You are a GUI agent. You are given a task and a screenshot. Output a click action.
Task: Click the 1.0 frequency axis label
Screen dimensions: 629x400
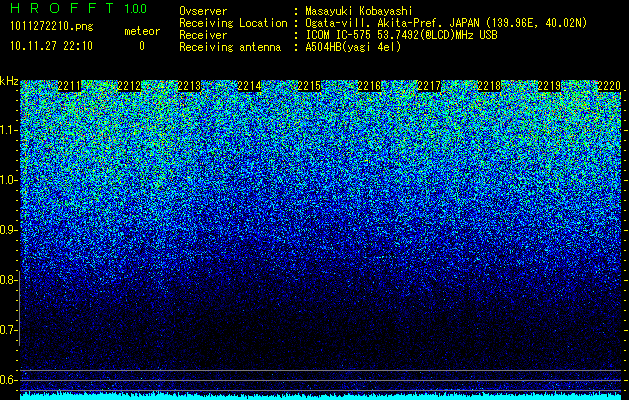[8, 180]
